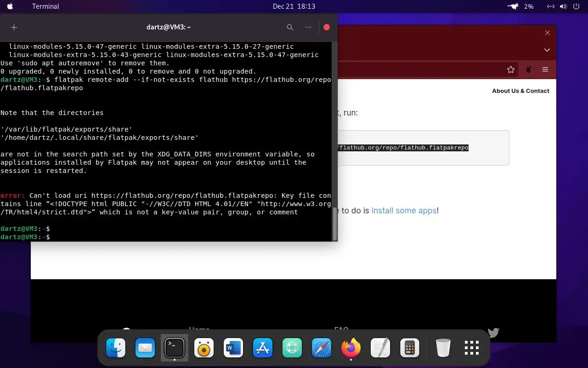Click the highlighted flathub.flatpakrepo command text
This screenshot has height=368, width=588.
[x=403, y=148]
